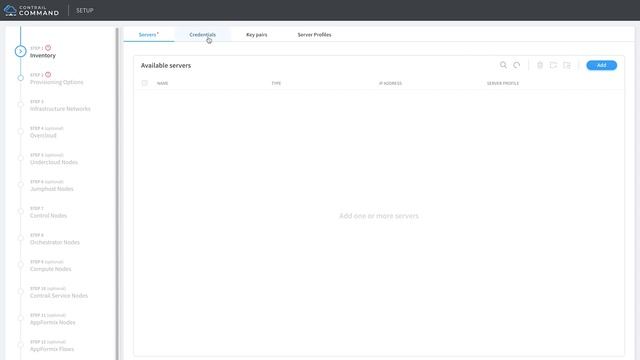Image resolution: width=640 pixels, height=360 pixels.
Task: Click the sidebar vertical scrollbar
Action: tap(118, 194)
